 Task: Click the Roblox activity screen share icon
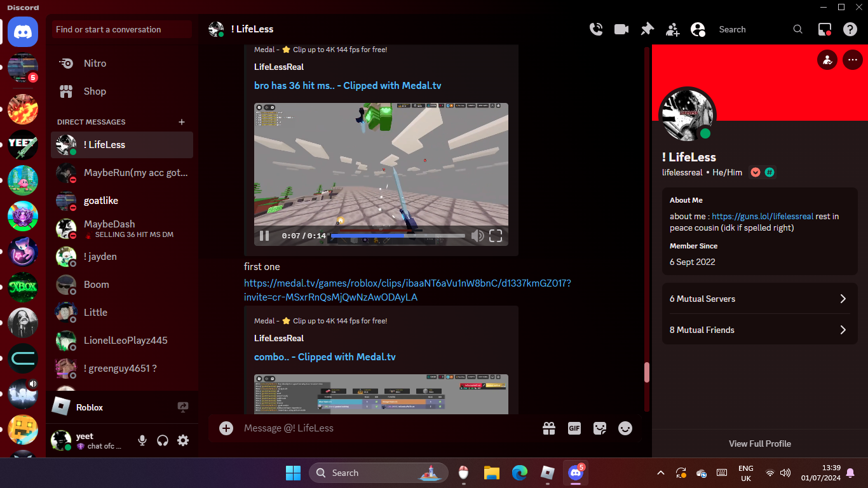coord(184,407)
